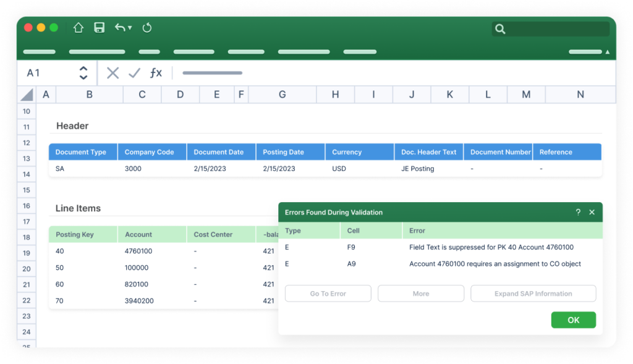This screenshot has width=633, height=364.
Task: Click Expand SAP Information
Action: coord(533,293)
